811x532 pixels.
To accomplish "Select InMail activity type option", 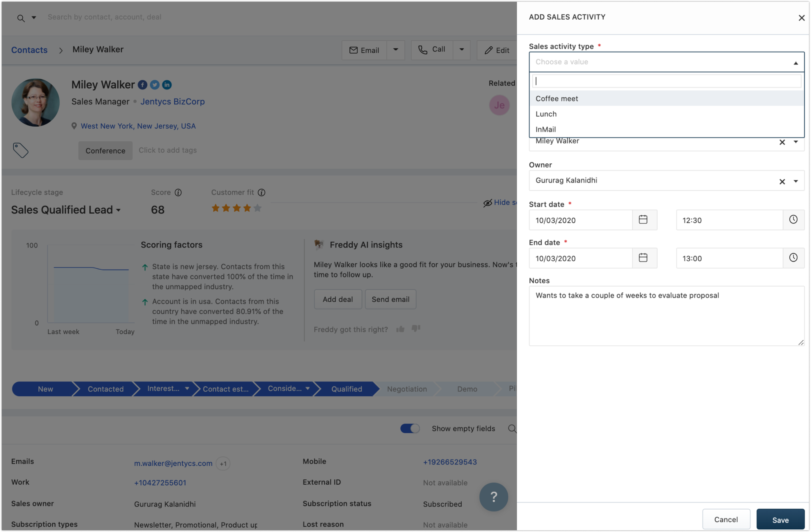I will pyautogui.click(x=546, y=129).
